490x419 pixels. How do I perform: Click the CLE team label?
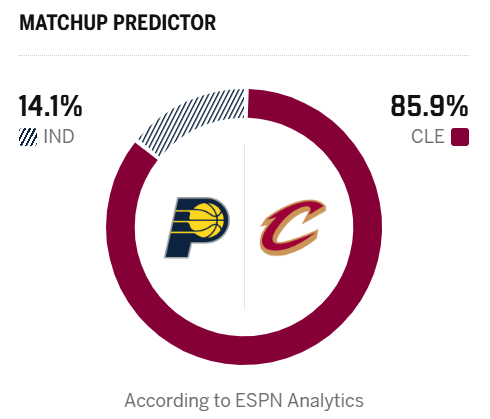pyautogui.click(x=428, y=137)
